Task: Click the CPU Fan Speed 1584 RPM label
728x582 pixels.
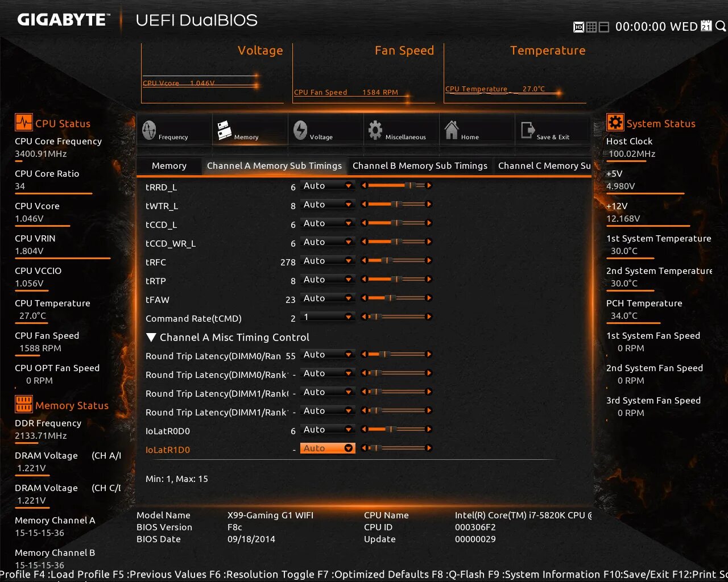Action: (346, 92)
